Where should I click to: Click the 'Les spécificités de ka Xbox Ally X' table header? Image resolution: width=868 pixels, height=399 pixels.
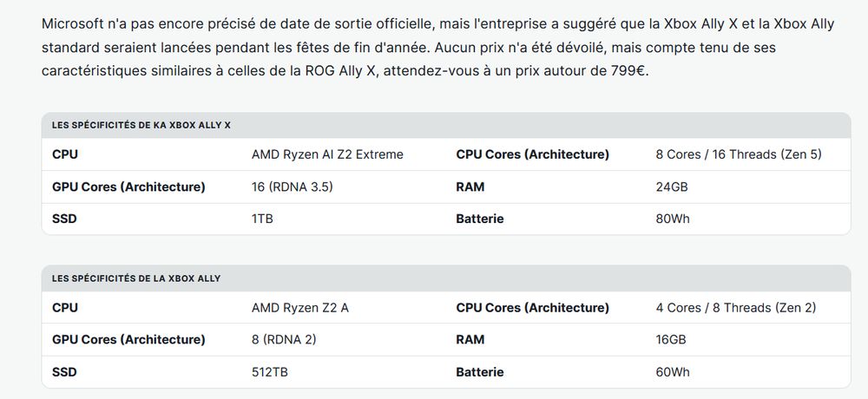click(141, 125)
